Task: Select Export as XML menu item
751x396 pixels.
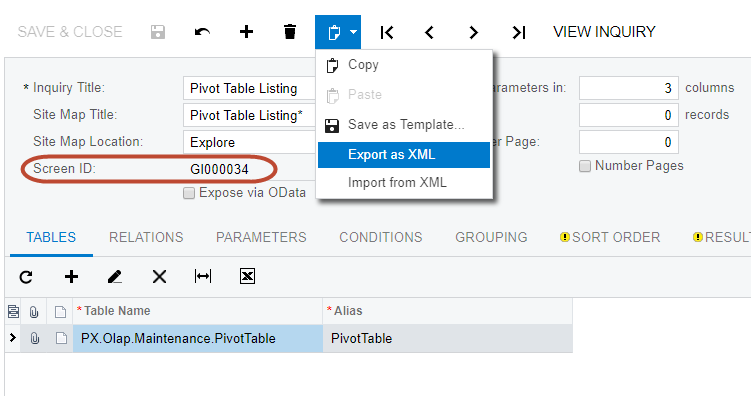Action: 404,155
